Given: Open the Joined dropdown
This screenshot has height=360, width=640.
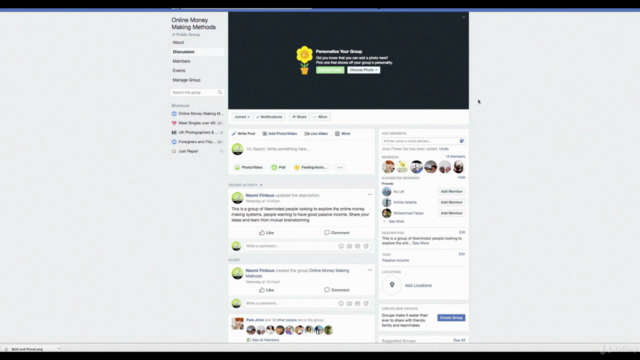Looking at the screenshot, I should (242, 117).
